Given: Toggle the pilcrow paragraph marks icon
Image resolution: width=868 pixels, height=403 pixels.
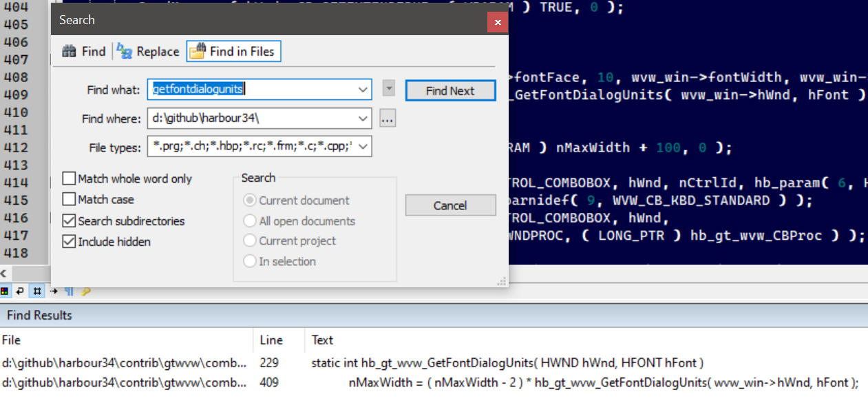Looking at the screenshot, I should (69, 291).
